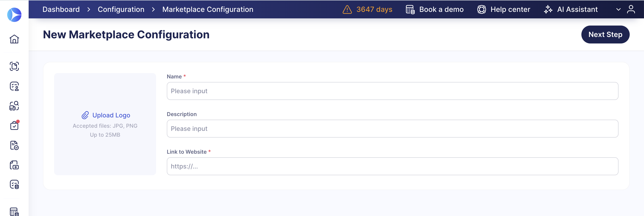The height and width of the screenshot is (216, 644).
Task: Click the checklist with person sidebar icon
Action: [14, 86]
